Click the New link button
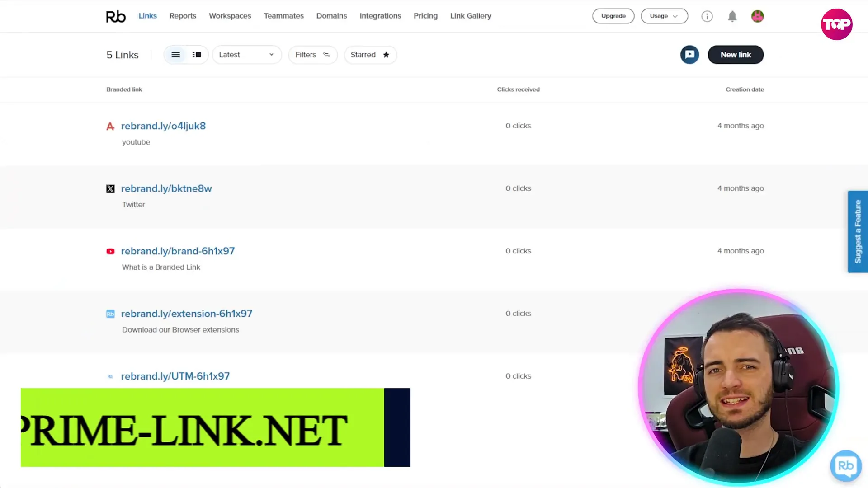Viewport: 868px width, 488px height. pyautogui.click(x=735, y=55)
